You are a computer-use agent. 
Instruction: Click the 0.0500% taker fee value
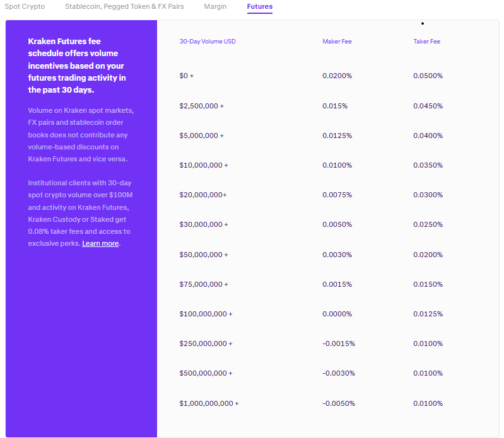[428, 76]
